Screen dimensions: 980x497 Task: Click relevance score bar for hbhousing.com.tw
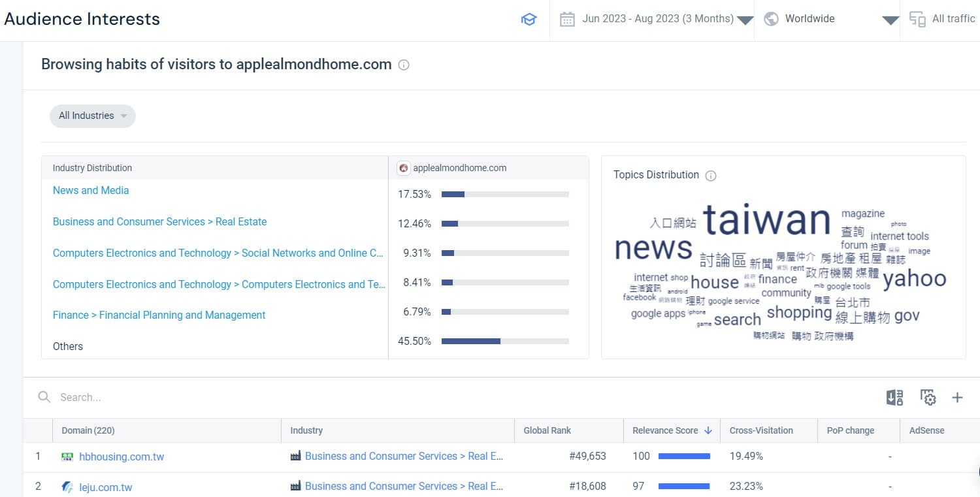tap(684, 457)
